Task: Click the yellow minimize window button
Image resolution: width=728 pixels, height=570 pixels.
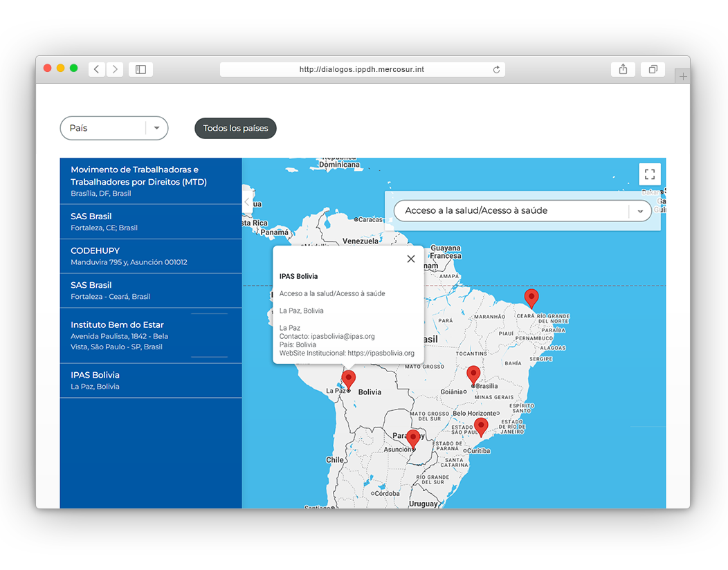Action: (60, 68)
